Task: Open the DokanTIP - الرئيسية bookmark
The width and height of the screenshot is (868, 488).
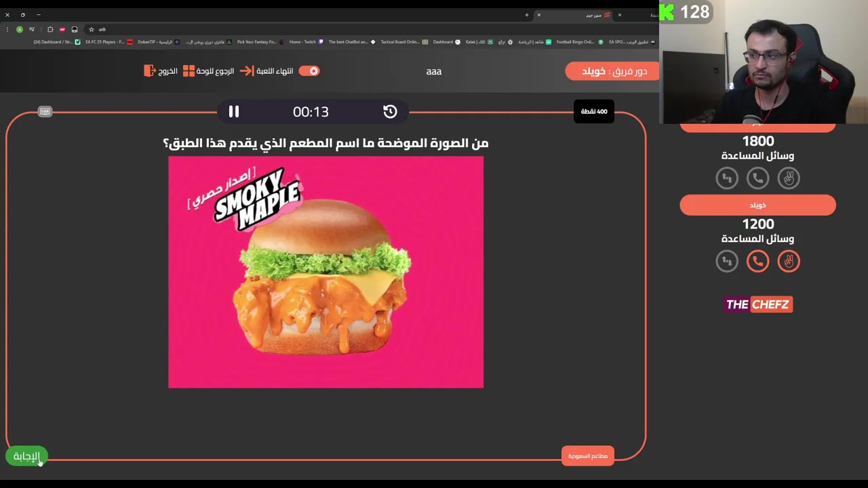Action: coord(159,42)
